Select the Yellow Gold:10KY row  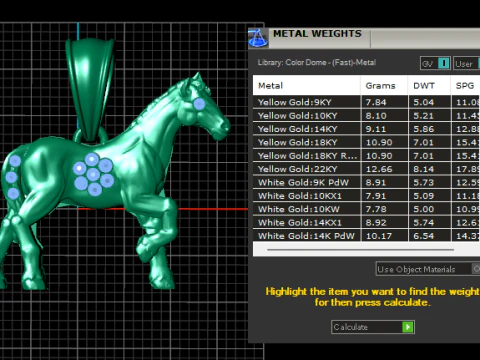click(366, 116)
